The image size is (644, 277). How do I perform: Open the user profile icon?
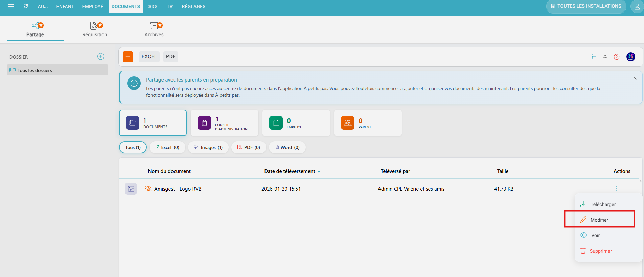pyautogui.click(x=637, y=7)
